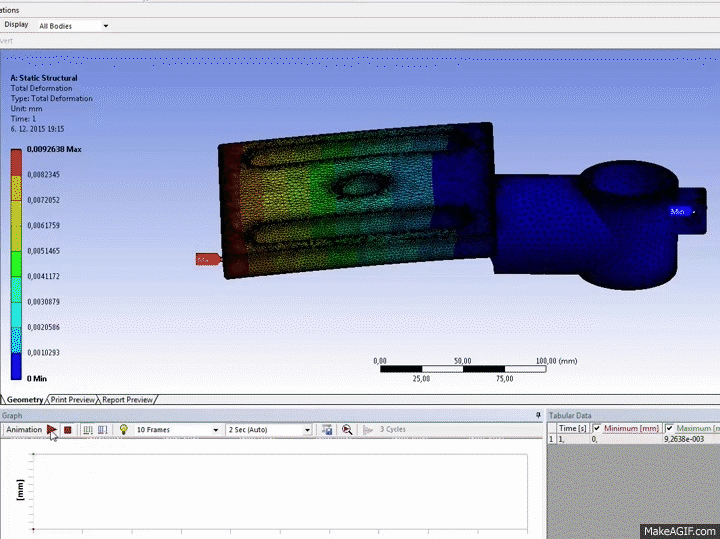Click the red Max probe label on model
This screenshot has width=720, height=539.
point(206,260)
